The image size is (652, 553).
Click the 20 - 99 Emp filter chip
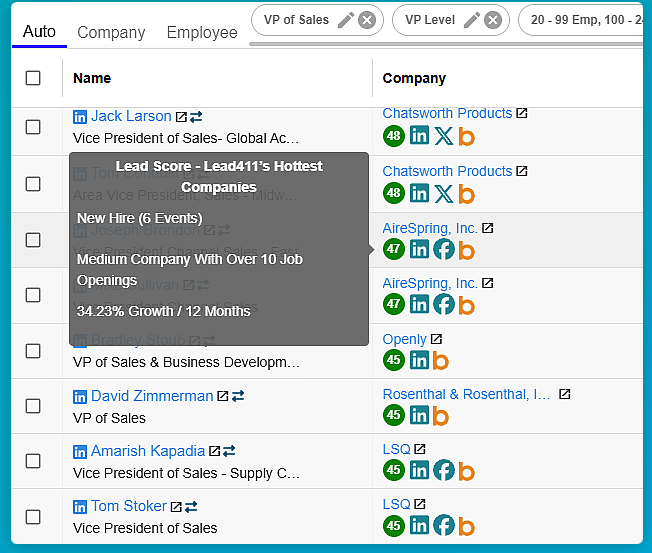(x=581, y=20)
